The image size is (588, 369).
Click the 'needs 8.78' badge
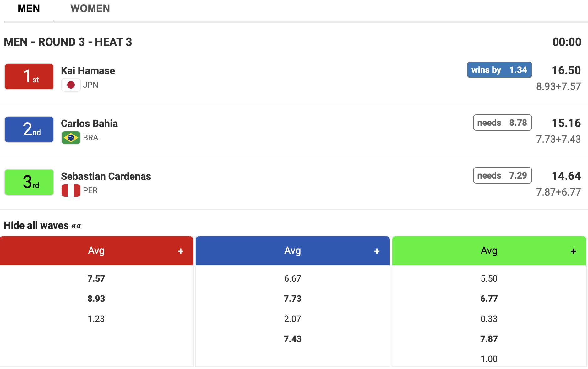click(502, 123)
